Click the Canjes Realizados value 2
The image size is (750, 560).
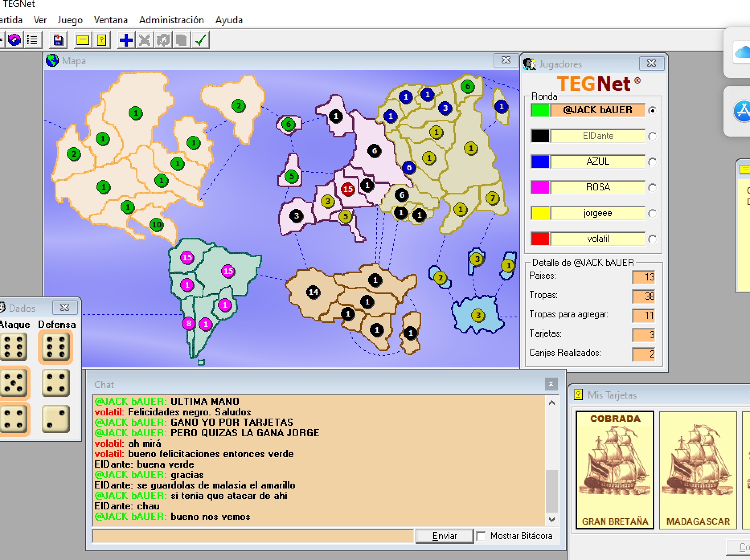[643, 354]
